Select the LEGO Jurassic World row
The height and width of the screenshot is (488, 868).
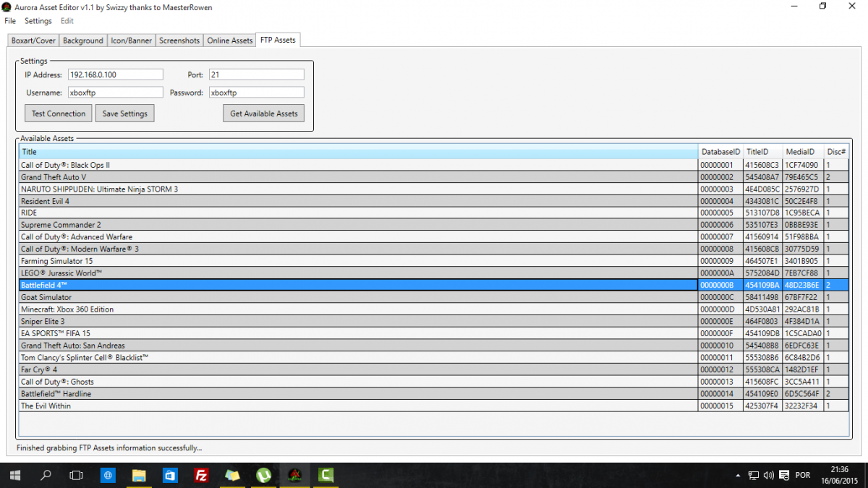click(x=434, y=273)
